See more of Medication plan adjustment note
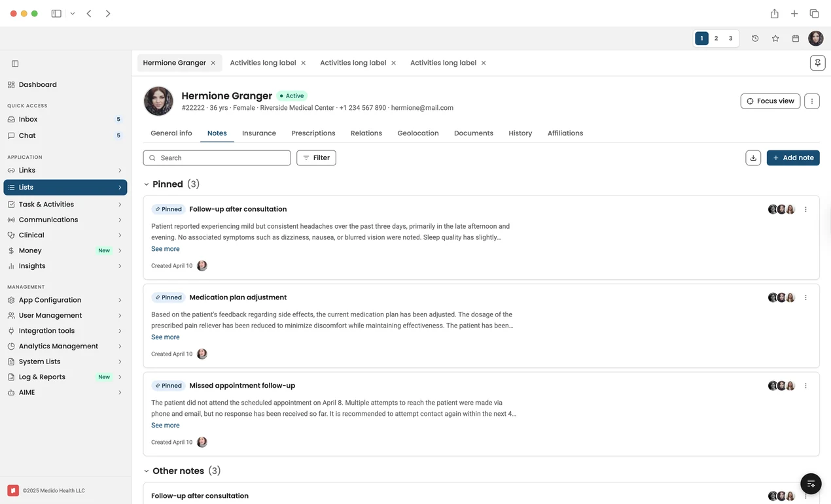This screenshot has width=831, height=504. point(166,337)
